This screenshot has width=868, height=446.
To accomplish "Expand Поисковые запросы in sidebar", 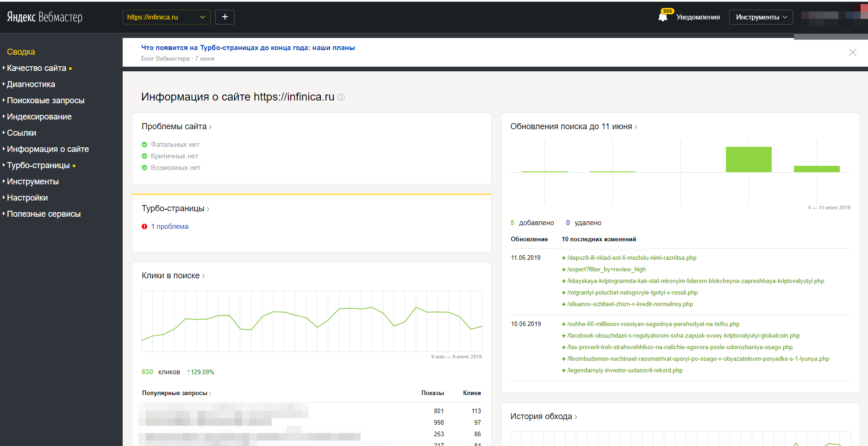I will click(45, 101).
